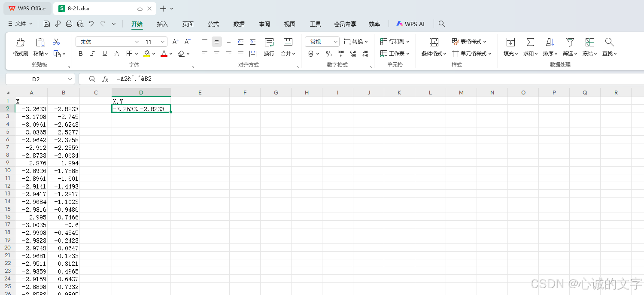The image size is (644, 295).
Task: Click the Save icon in quick access toolbar
Action: click(x=47, y=24)
